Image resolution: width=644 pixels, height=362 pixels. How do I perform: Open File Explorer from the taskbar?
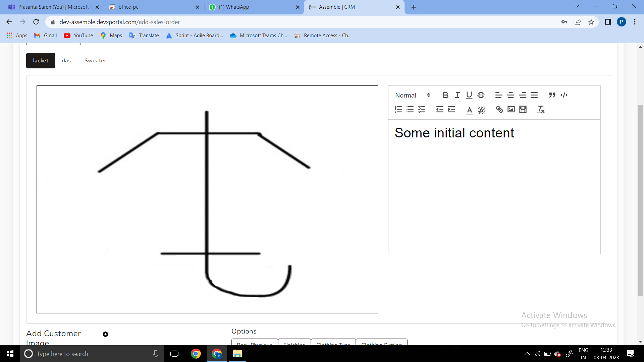[237, 354]
